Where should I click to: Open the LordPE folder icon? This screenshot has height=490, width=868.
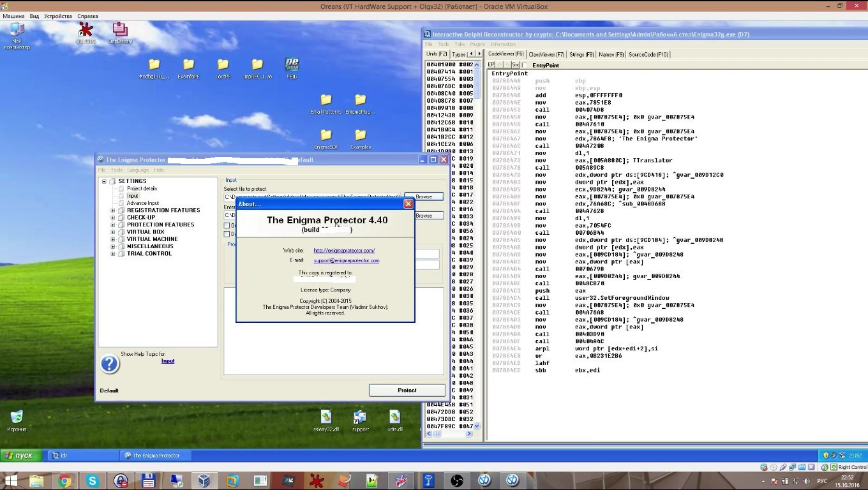223,65
